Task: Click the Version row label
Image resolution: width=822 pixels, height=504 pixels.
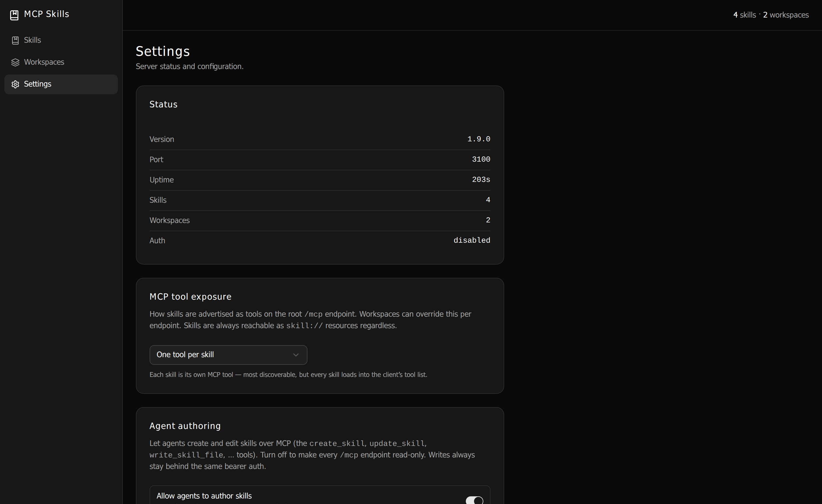Action: click(162, 139)
